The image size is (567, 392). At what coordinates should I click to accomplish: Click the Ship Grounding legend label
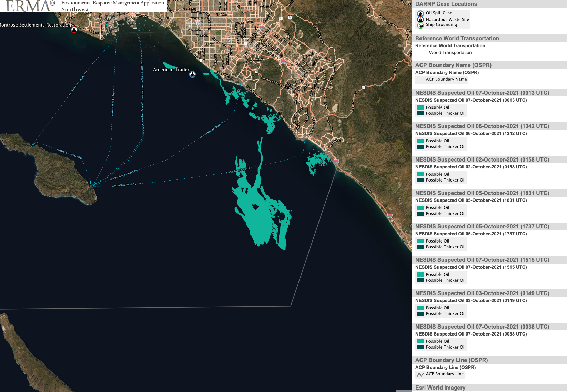point(441,25)
